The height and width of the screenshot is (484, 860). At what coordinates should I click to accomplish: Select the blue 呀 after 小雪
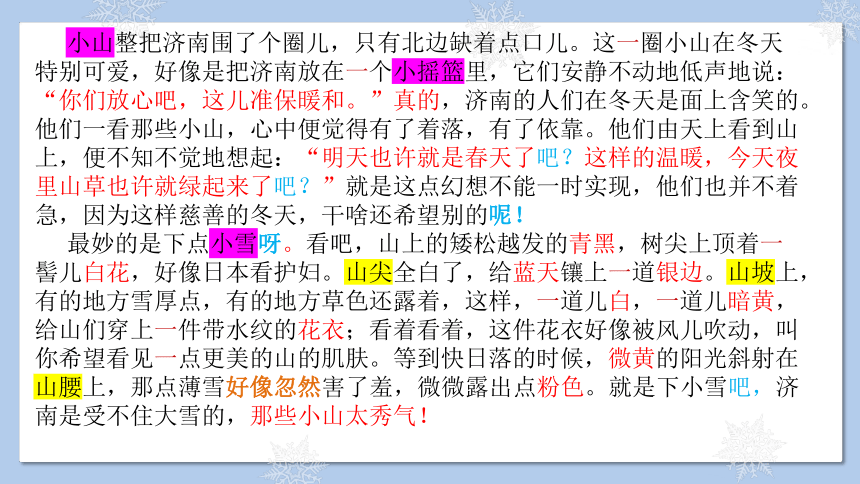269,244
